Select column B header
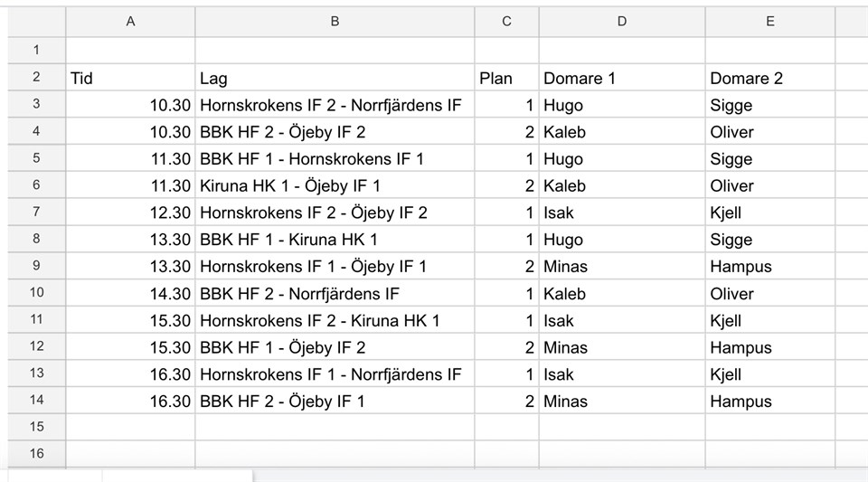The image size is (868, 482). 335,22
